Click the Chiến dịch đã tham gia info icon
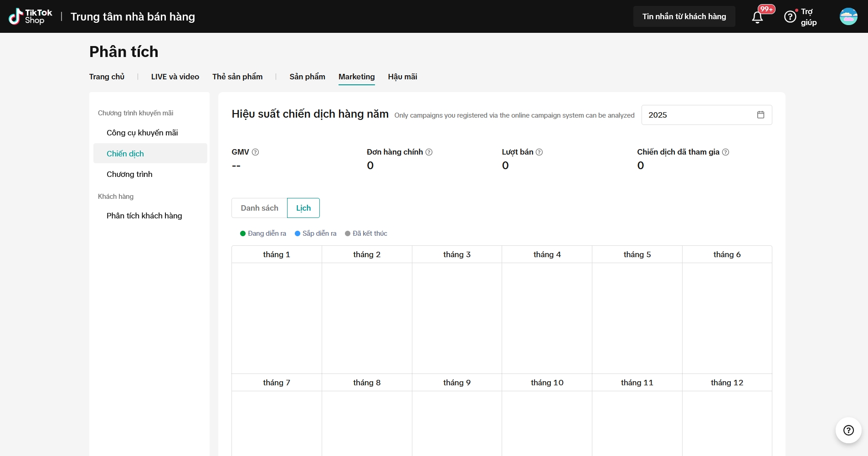Viewport: 868px width, 456px height. [725, 152]
